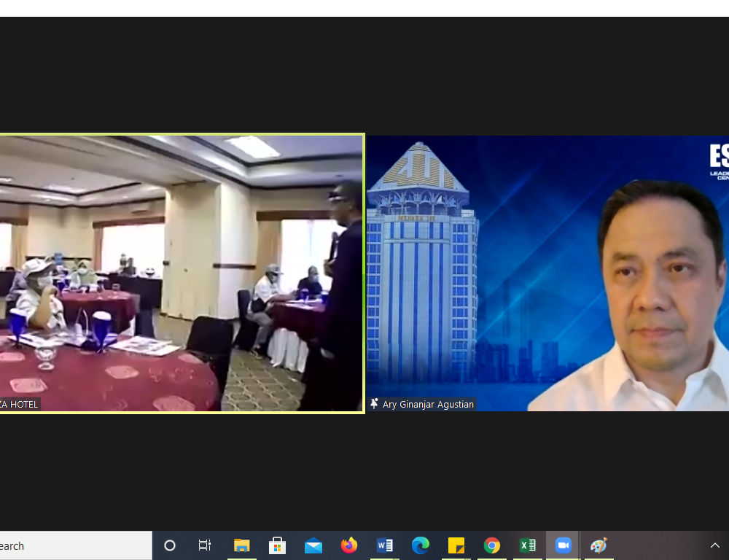
Task: Open File Explorer from the taskbar
Action: pyautogui.click(x=241, y=545)
